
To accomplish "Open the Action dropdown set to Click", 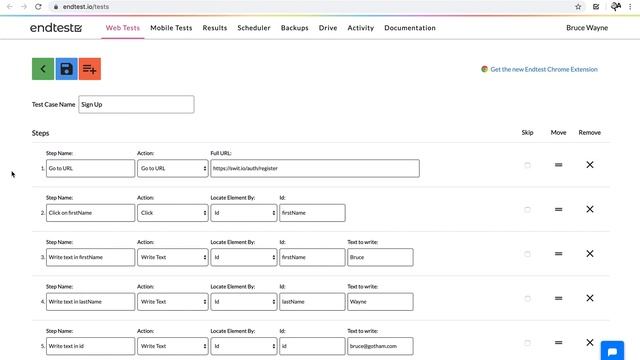I will [173, 213].
